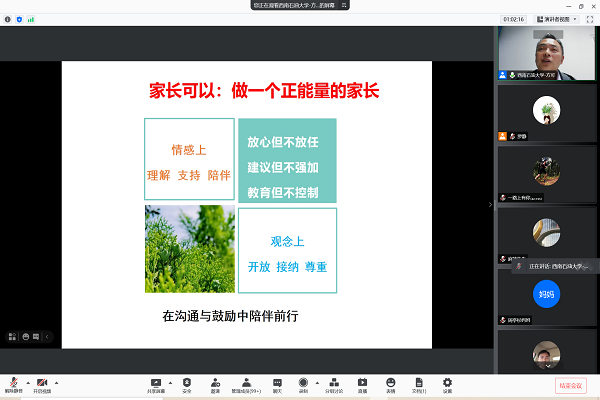This screenshot has height=400, width=600.
Task: Open camera options arrow next to video
Action: 57,382
